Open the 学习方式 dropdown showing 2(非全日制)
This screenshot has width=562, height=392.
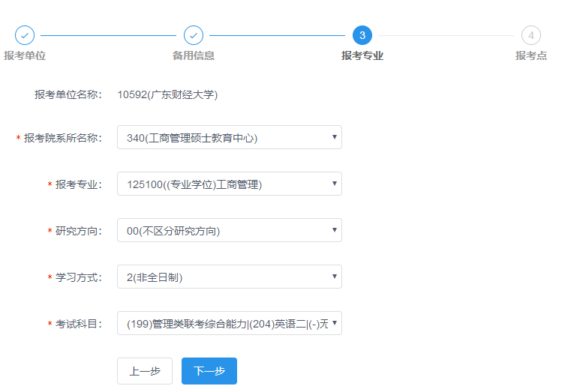(229, 277)
